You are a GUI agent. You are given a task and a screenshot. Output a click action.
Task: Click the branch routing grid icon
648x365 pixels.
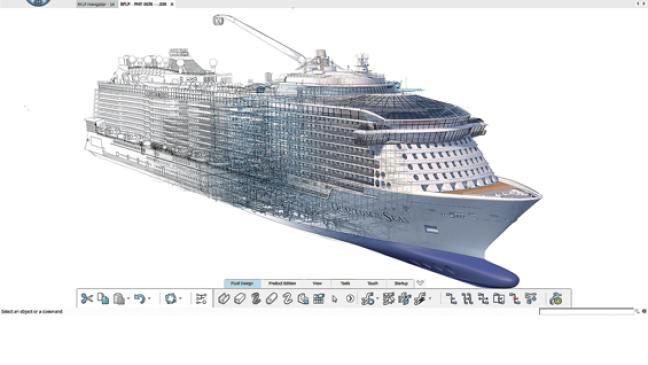coord(388,298)
